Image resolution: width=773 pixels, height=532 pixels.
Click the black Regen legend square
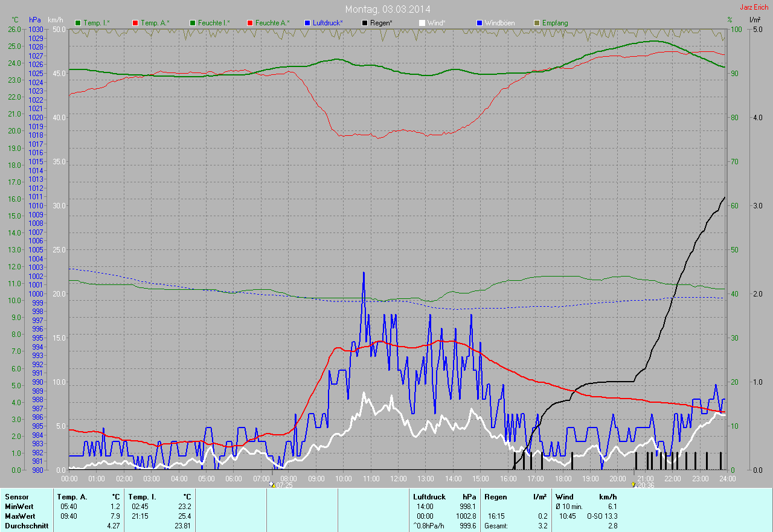click(365, 23)
